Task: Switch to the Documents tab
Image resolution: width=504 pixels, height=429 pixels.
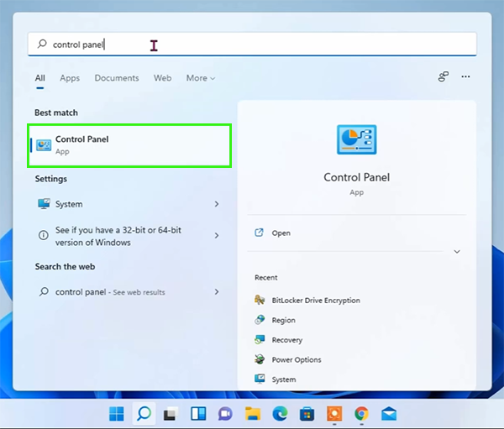Action: pyautogui.click(x=117, y=78)
